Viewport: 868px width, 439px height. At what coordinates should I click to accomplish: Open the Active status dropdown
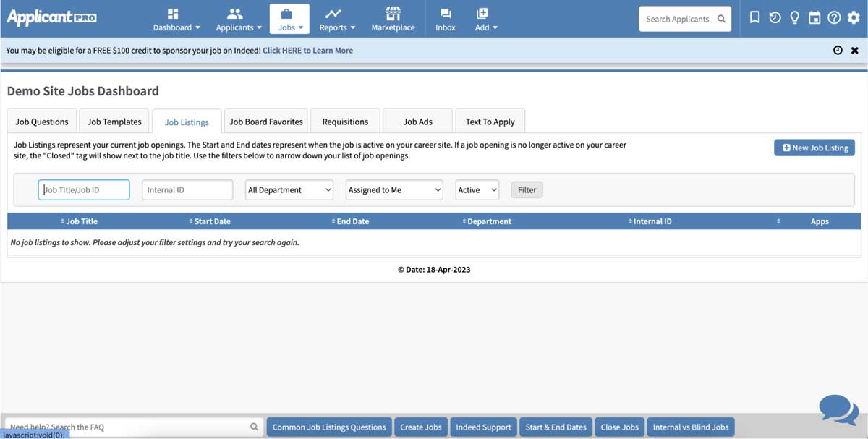[477, 189]
